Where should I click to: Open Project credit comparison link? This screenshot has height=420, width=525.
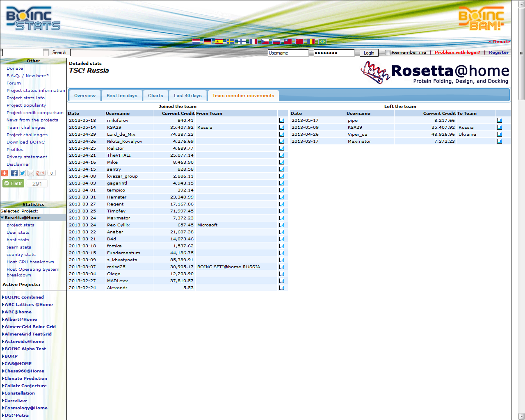point(35,113)
